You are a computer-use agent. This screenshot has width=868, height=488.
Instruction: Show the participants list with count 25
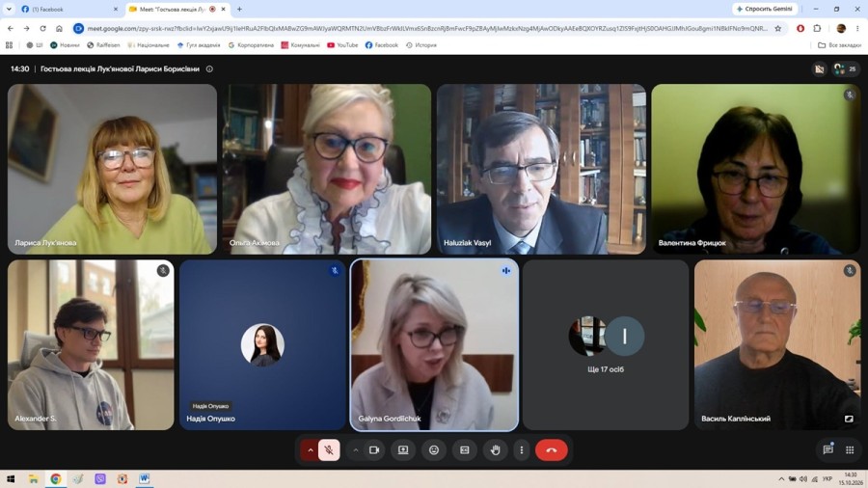(x=845, y=68)
